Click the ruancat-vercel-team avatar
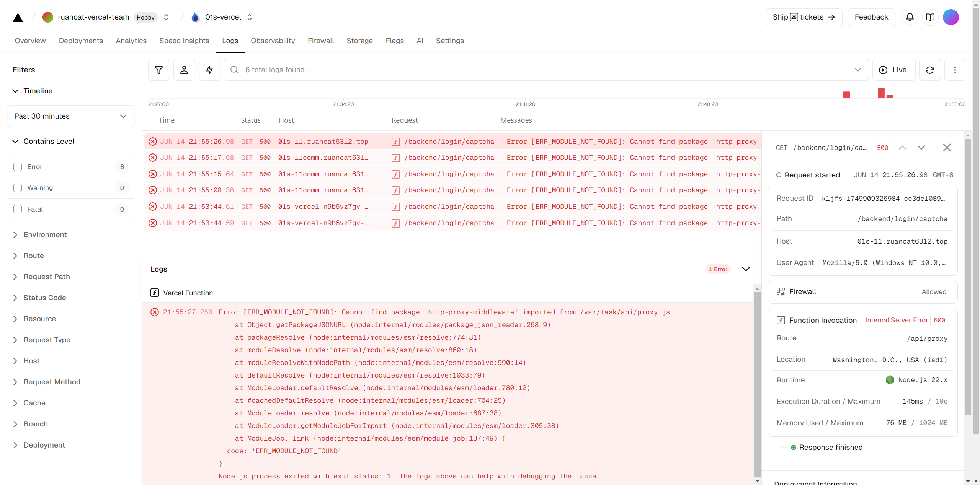 (x=48, y=17)
